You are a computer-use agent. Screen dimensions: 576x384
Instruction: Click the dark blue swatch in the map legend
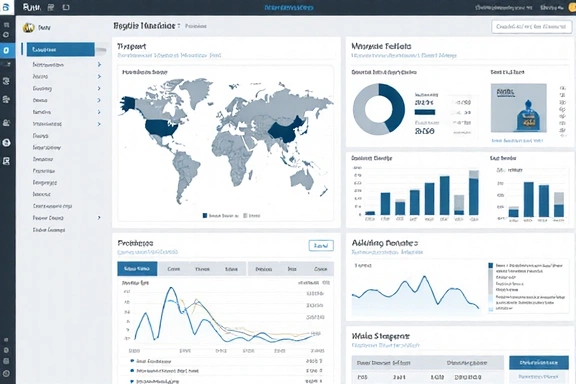205,216
